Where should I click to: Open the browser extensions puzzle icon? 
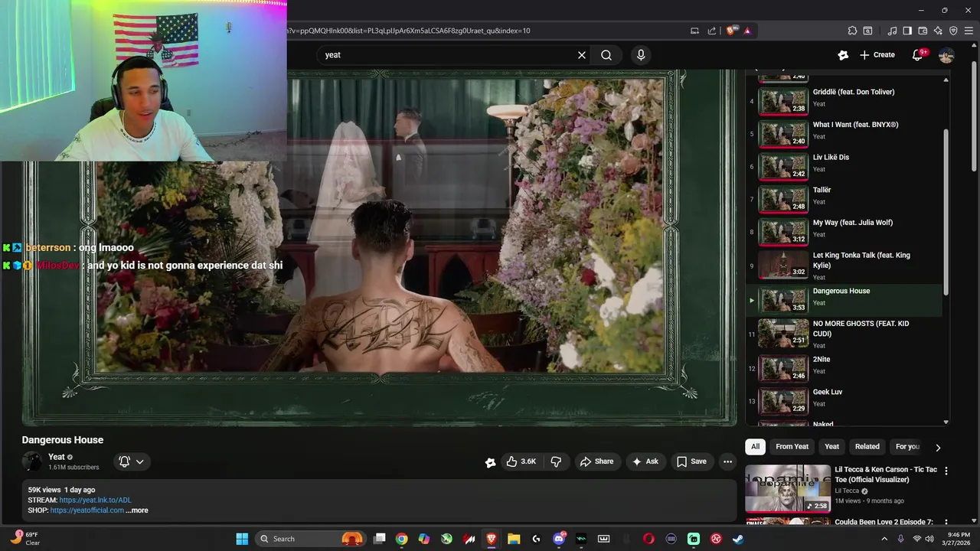[x=852, y=31]
